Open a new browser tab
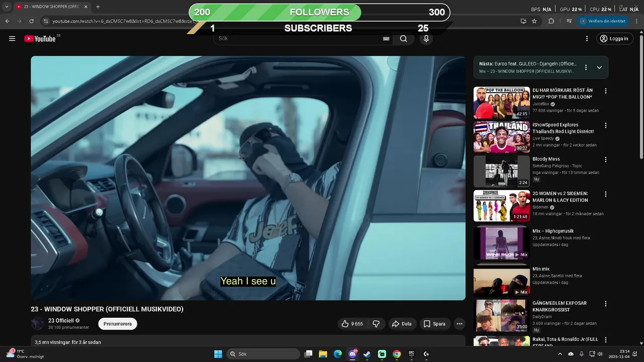Screen dimensions: 644x362 (x=98, y=7)
